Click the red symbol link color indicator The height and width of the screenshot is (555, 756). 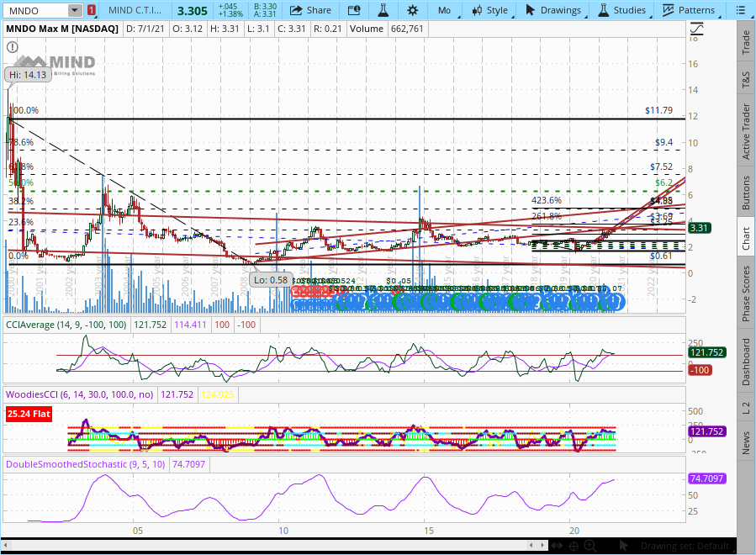click(x=91, y=10)
